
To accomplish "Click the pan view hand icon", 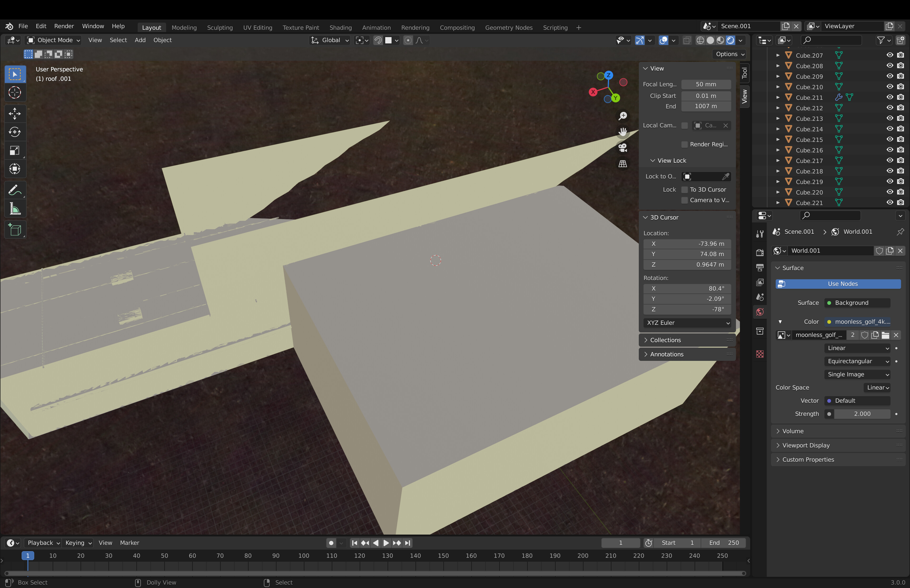I will pos(622,132).
